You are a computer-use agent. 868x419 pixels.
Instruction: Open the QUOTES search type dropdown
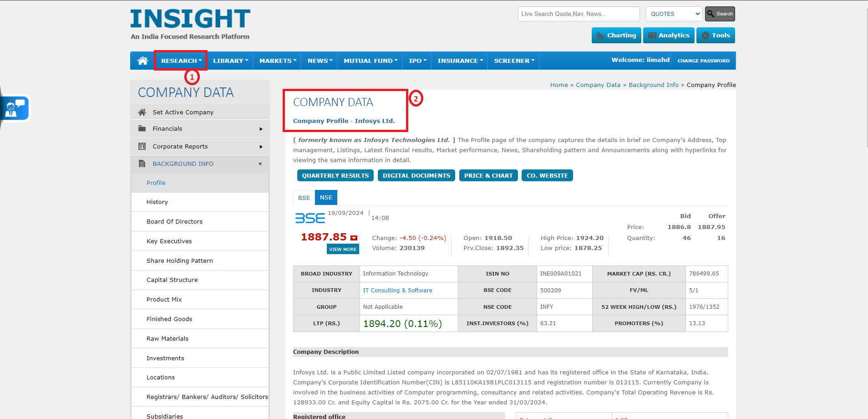point(675,14)
